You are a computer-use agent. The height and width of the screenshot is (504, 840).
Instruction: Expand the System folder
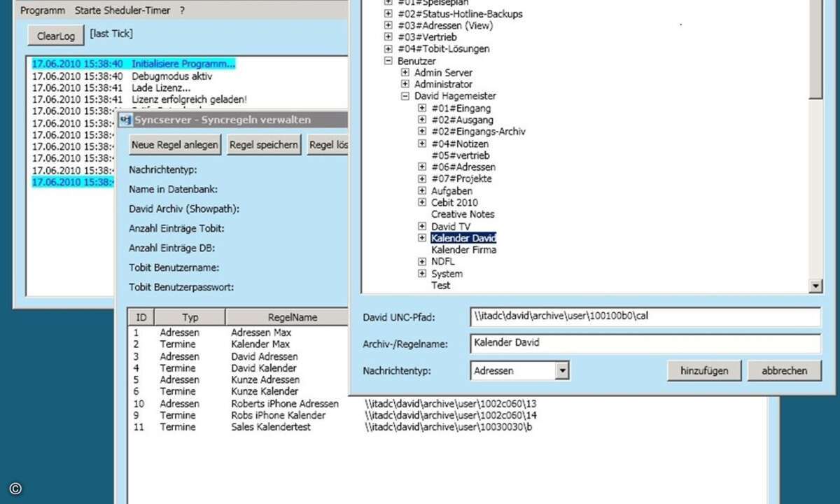coord(422,274)
